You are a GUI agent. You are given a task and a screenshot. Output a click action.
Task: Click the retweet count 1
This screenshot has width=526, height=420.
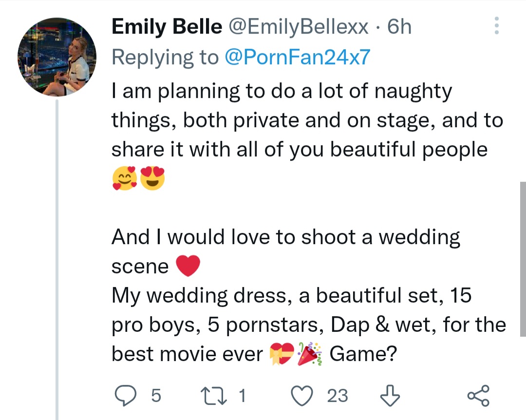[242, 396]
